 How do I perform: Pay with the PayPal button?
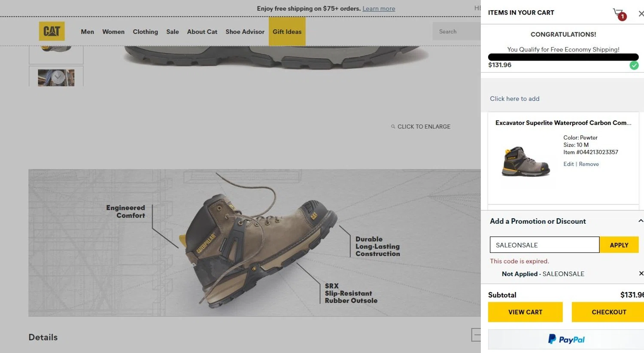[x=566, y=340]
